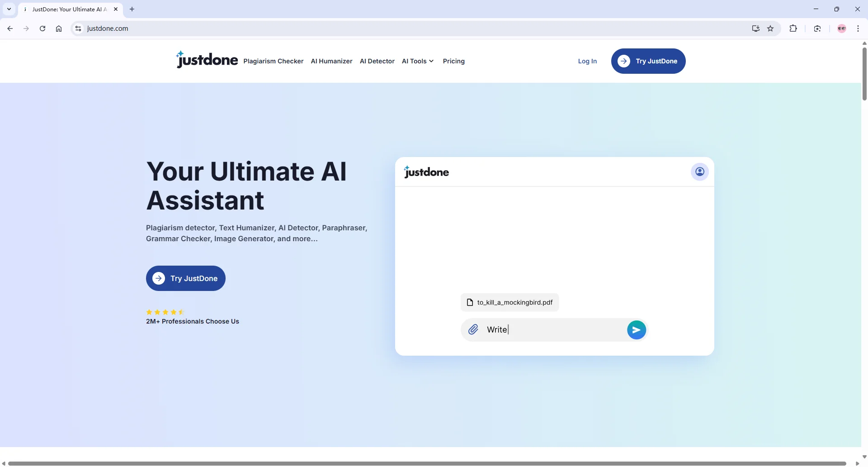Expand the AI Tools dropdown menu
This screenshot has height=467, width=868.
tap(417, 61)
